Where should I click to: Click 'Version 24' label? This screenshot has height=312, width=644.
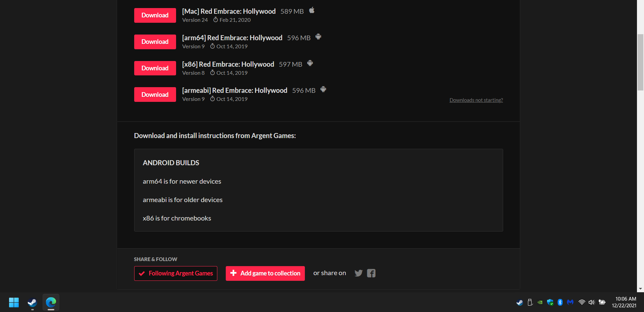[x=195, y=20]
